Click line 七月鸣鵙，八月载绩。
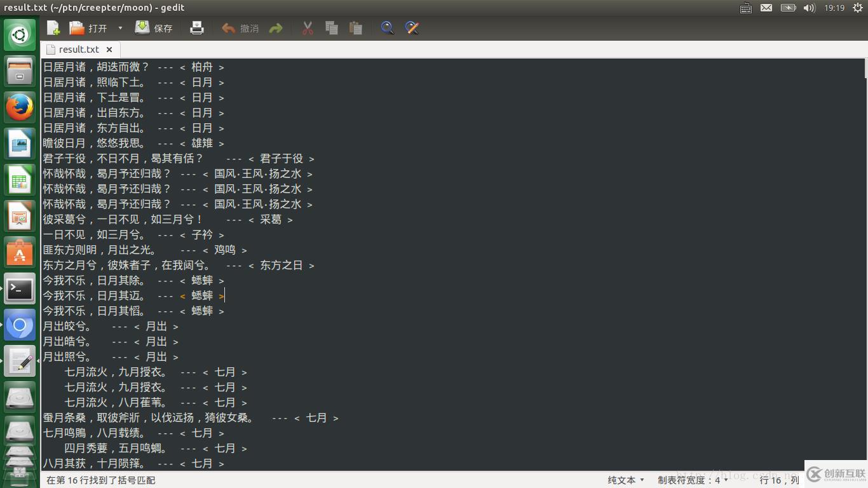The width and height of the screenshot is (868, 488). tap(133, 433)
